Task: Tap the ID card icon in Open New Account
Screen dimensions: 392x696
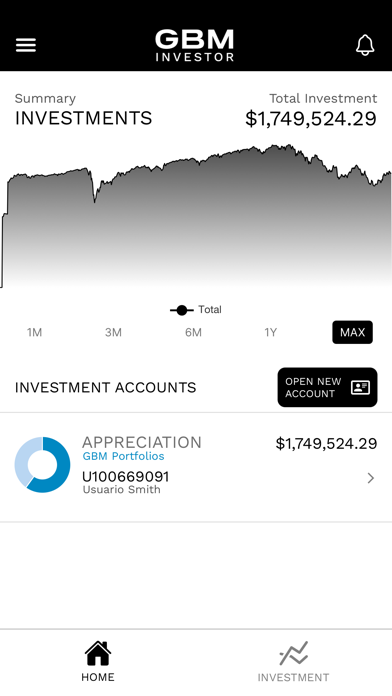Action: point(360,388)
